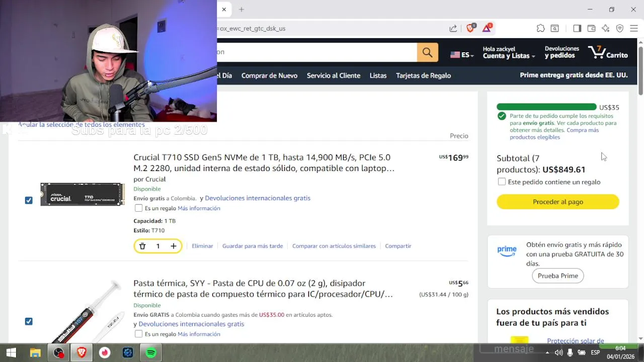Open Comprar de Nuevo nav item

pos(269,75)
